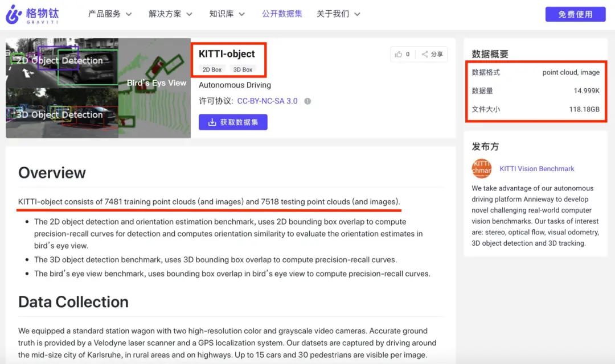Image resolution: width=615 pixels, height=364 pixels.
Task: Like the dataset with thumbs-up icon
Action: click(x=399, y=55)
